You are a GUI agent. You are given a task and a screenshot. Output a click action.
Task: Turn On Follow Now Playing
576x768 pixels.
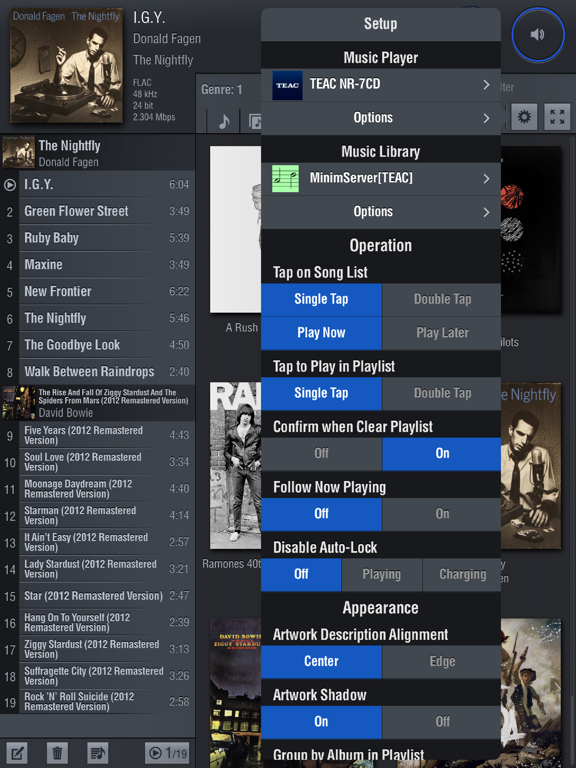(x=442, y=514)
